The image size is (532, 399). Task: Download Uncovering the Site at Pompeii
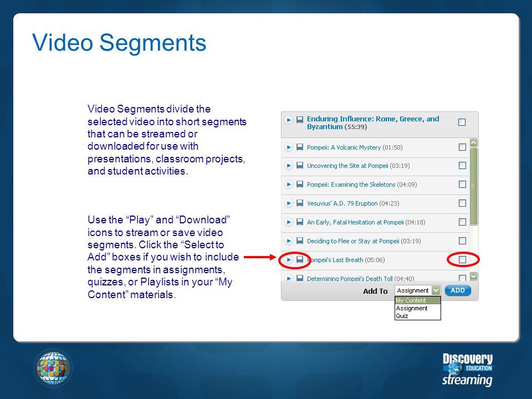point(300,166)
